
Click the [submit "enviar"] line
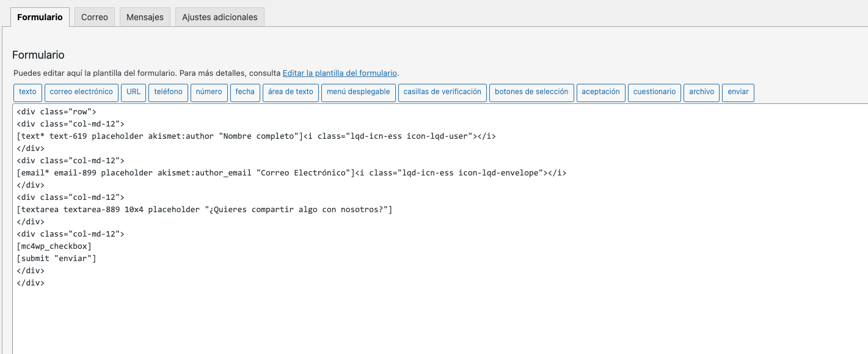pos(56,259)
